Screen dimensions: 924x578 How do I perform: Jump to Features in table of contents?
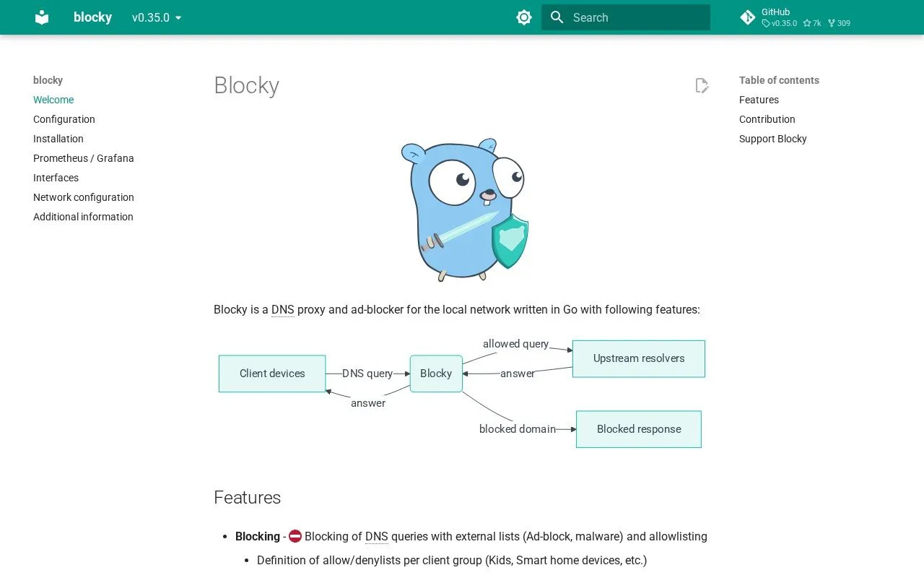click(x=759, y=100)
